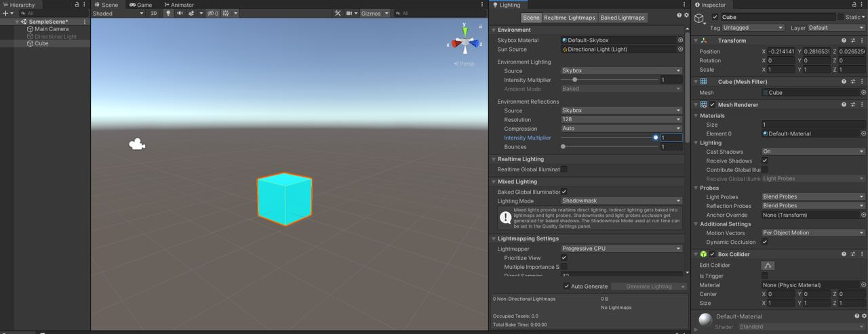This screenshot has height=334, width=868.
Task: Open Lighting Mode Shadowmask dropdown
Action: pyautogui.click(x=621, y=201)
